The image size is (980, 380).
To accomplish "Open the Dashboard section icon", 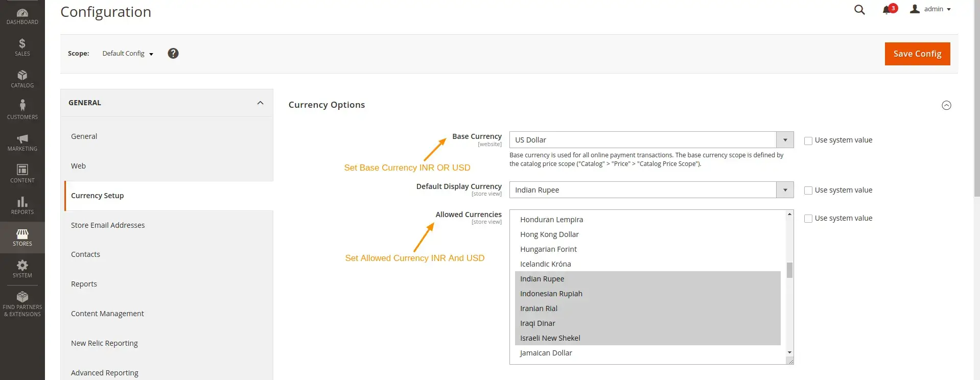I will 22,13.
